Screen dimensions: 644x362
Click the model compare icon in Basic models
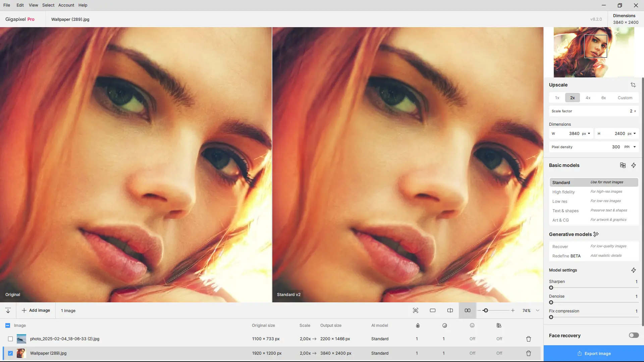(623, 165)
